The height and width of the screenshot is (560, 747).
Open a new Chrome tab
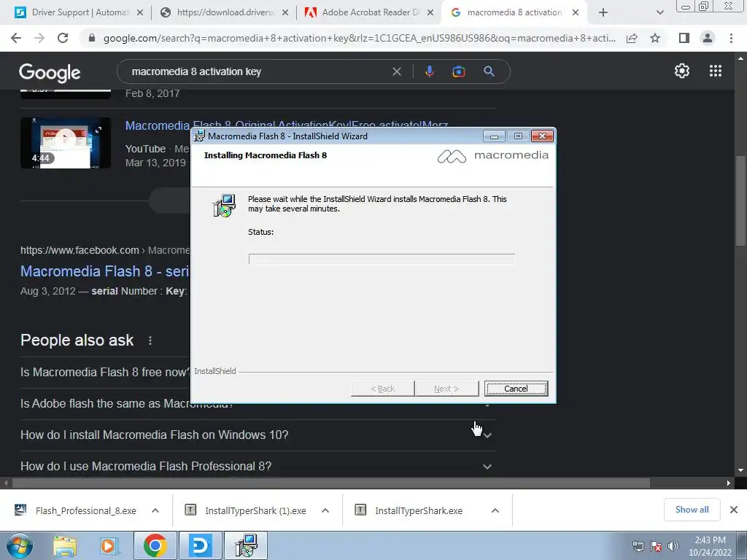tap(603, 12)
